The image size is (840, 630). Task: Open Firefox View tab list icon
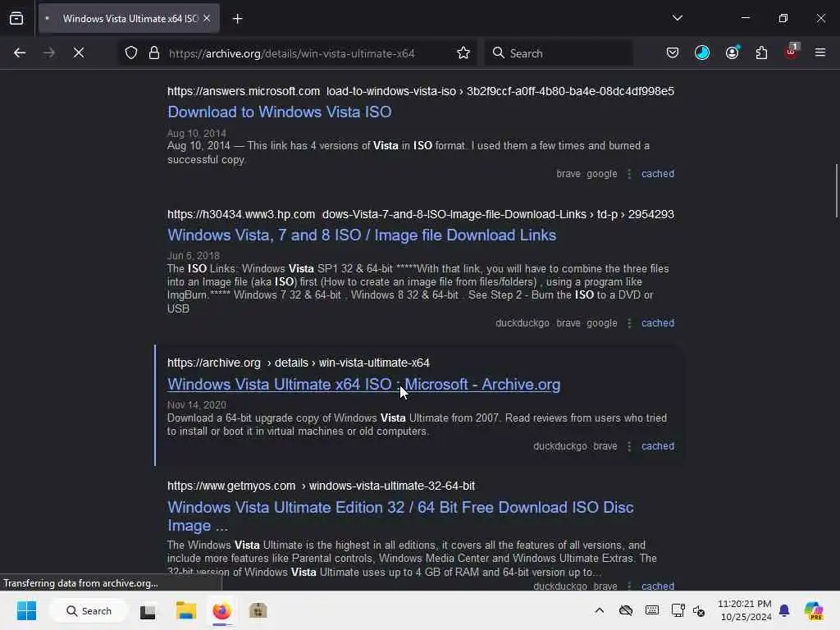[x=16, y=19]
